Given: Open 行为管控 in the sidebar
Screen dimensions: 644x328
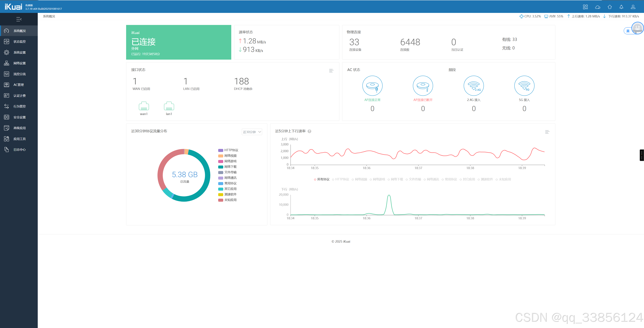Looking at the screenshot, I should pyautogui.click(x=19, y=107).
